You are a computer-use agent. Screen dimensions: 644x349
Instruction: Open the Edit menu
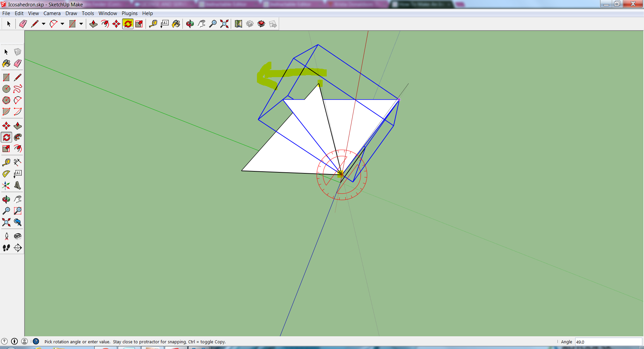tap(19, 13)
